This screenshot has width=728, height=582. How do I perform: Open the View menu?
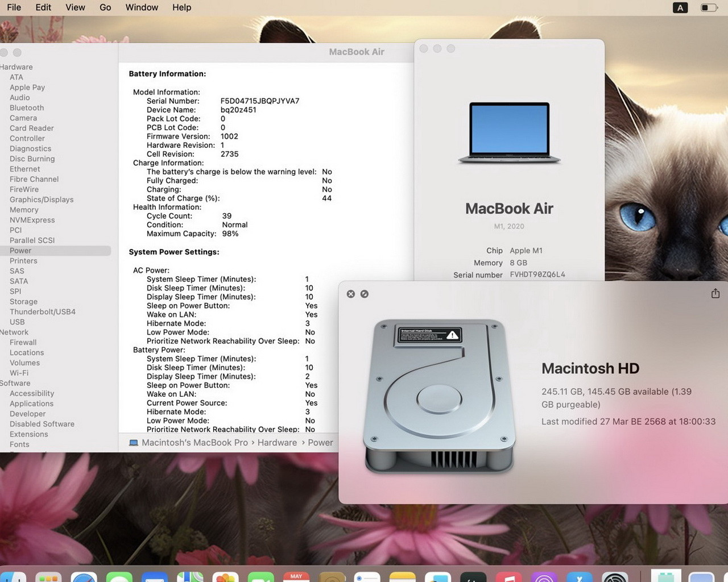point(75,7)
